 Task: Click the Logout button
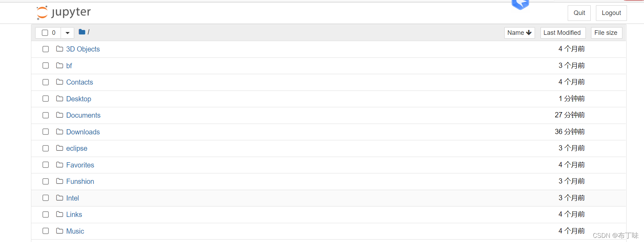coord(611,13)
